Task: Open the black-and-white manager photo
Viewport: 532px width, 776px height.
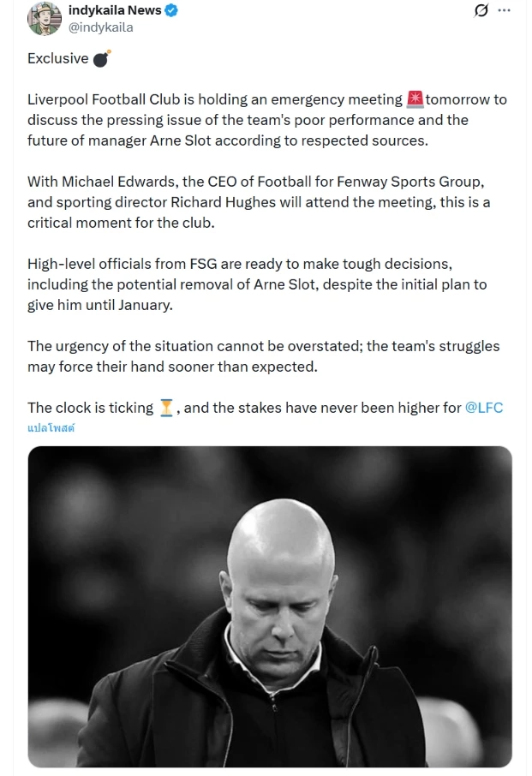Action: [x=270, y=606]
